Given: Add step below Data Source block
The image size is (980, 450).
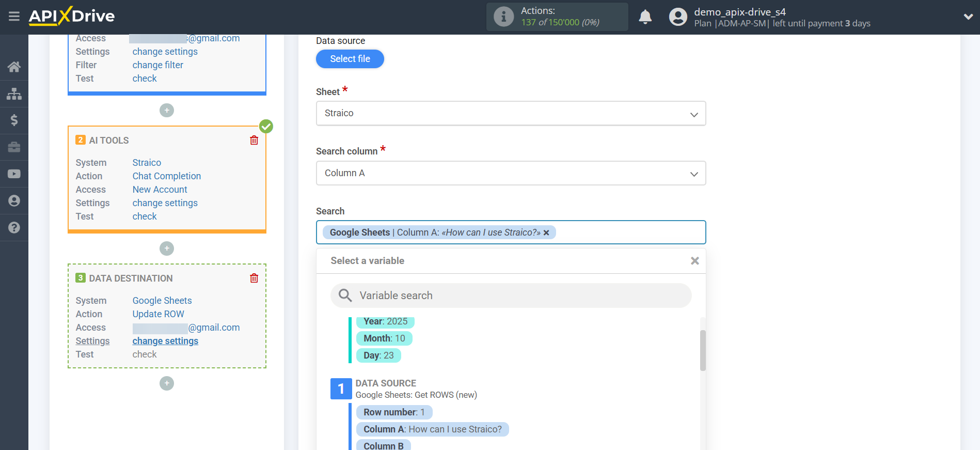Looking at the screenshot, I should [167, 111].
